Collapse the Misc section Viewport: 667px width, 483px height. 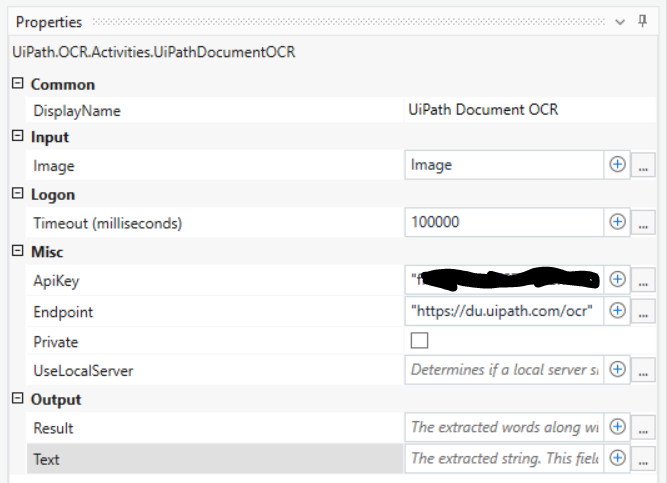(17, 251)
